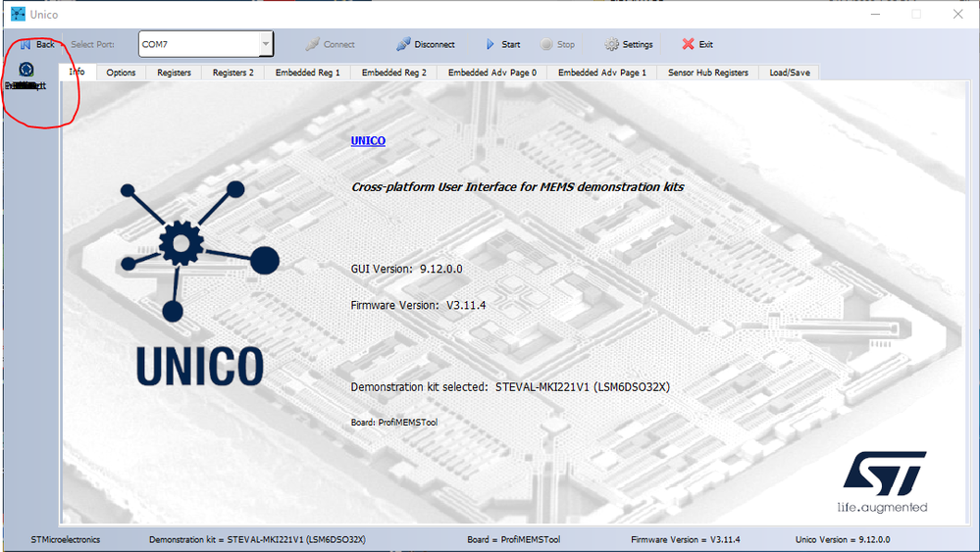
Task: Click status bar Unico Version = 9.12.0.0
Action: click(x=843, y=539)
